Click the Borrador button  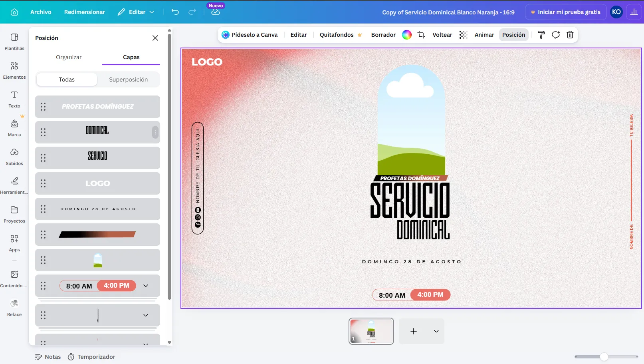(x=383, y=35)
